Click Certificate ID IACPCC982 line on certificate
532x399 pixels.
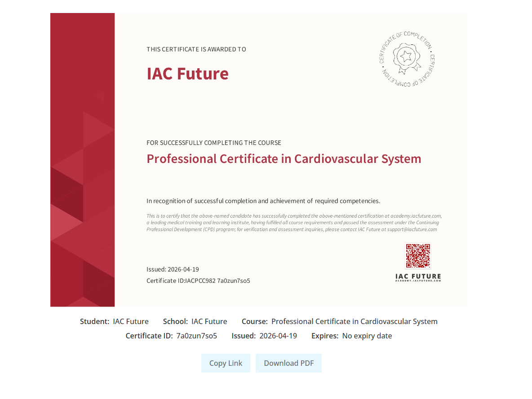click(198, 281)
